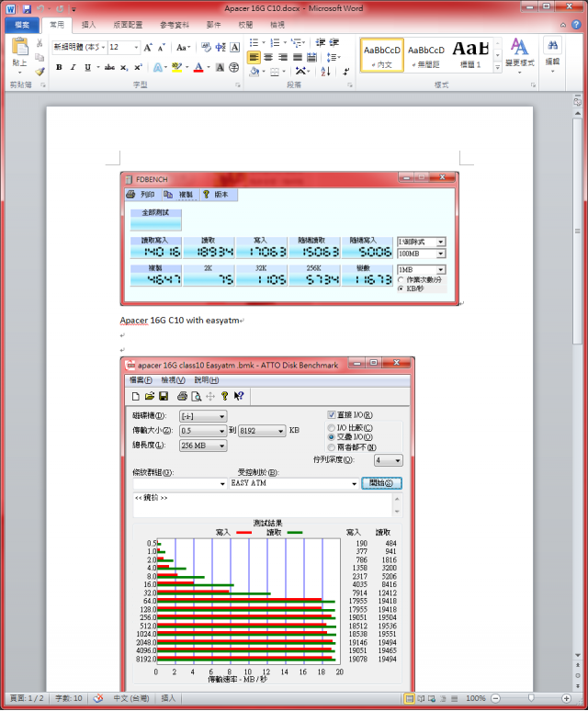Click the zoom slider handle
Viewport: 588px width, 711px height.
coord(531,698)
